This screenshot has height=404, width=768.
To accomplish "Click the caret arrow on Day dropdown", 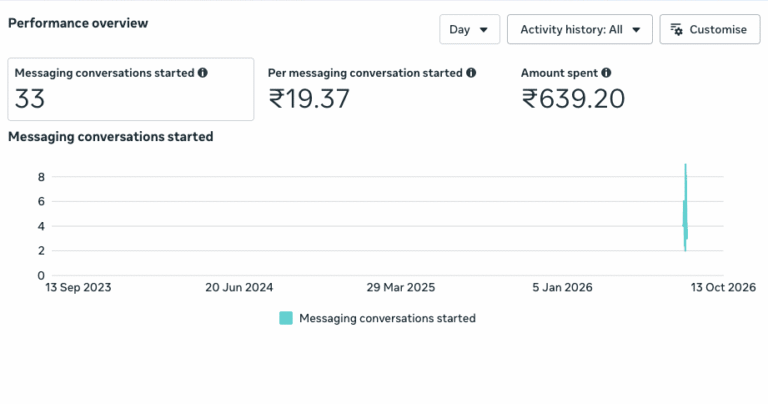I will click(x=483, y=30).
